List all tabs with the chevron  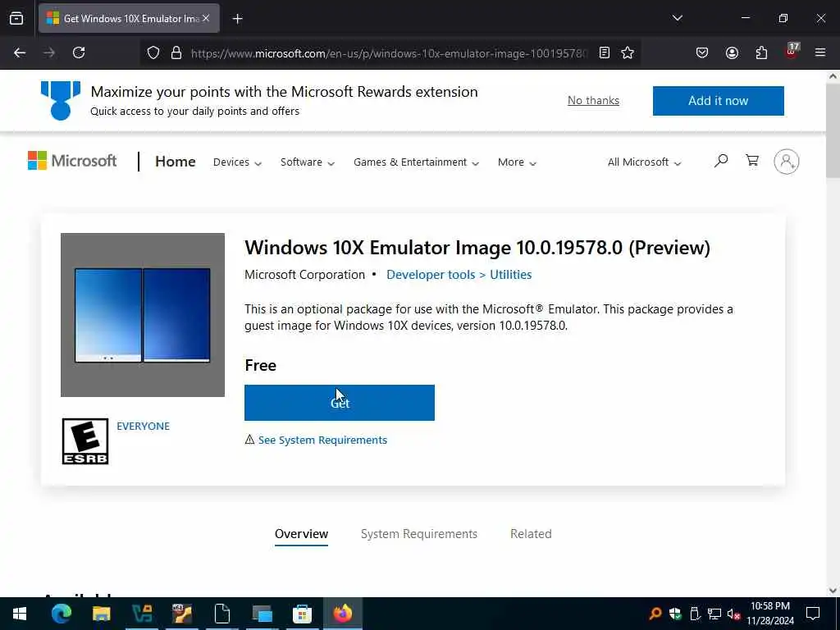coord(677,18)
